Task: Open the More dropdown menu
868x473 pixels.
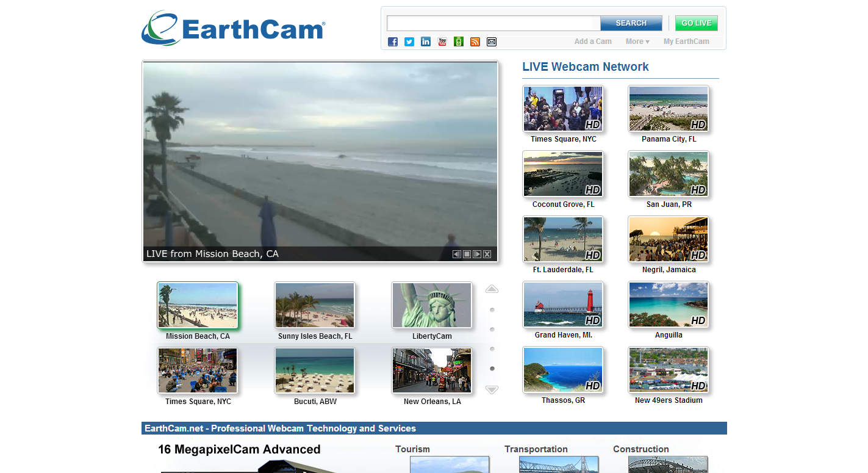Action: pos(637,42)
